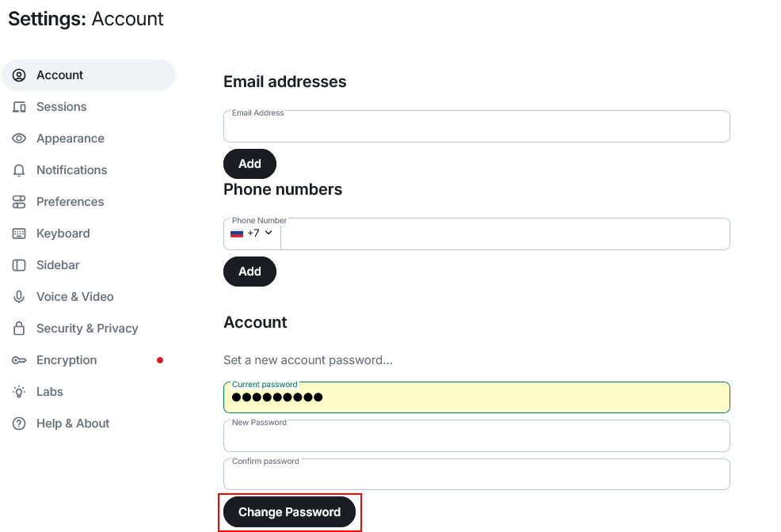Click the Sessions devices icon
The width and height of the screenshot is (781, 532).
(19, 107)
